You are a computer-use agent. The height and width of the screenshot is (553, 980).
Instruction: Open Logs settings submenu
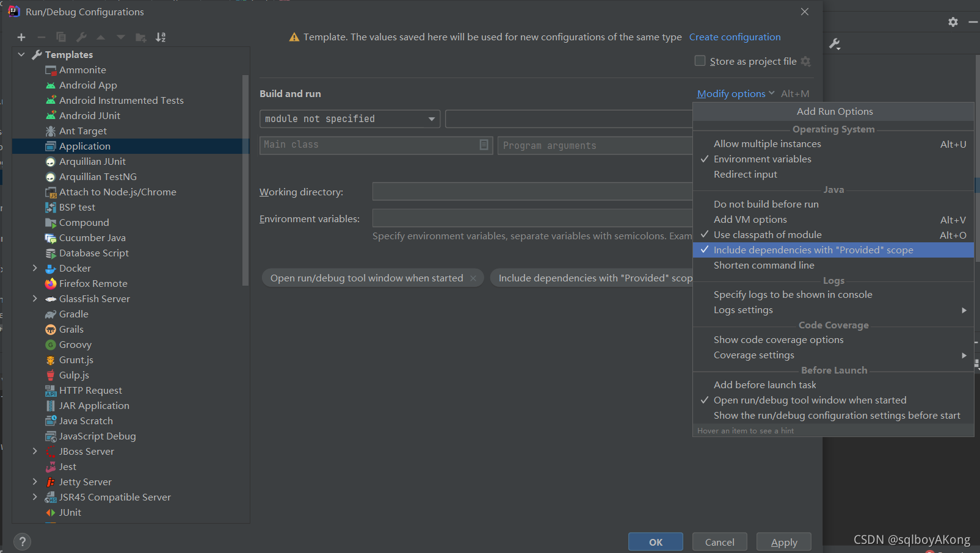(x=833, y=310)
